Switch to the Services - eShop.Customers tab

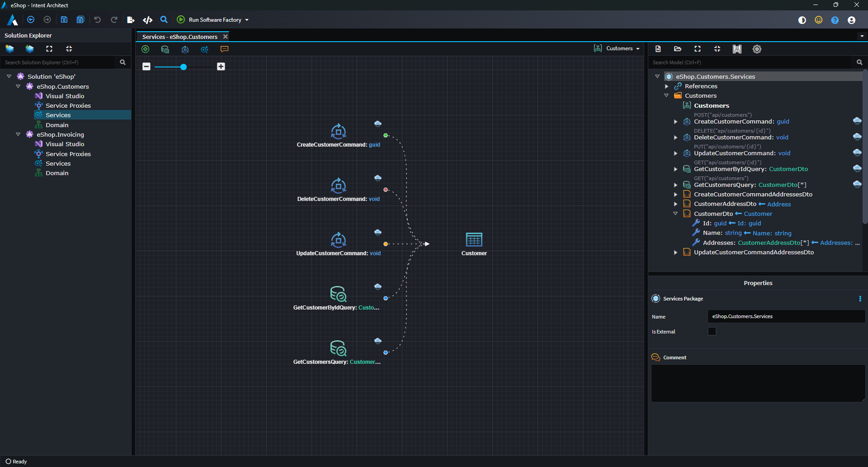tap(179, 37)
